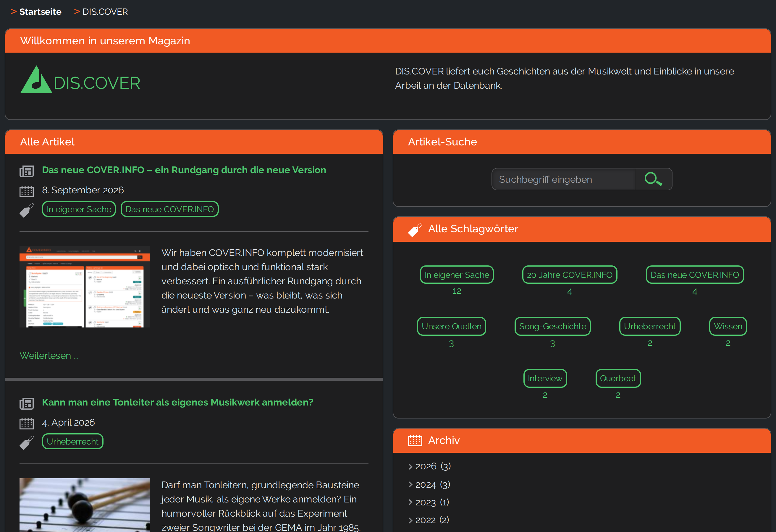
Task: Select Urheberrecht in Alle Schlagwörter
Action: [649, 326]
